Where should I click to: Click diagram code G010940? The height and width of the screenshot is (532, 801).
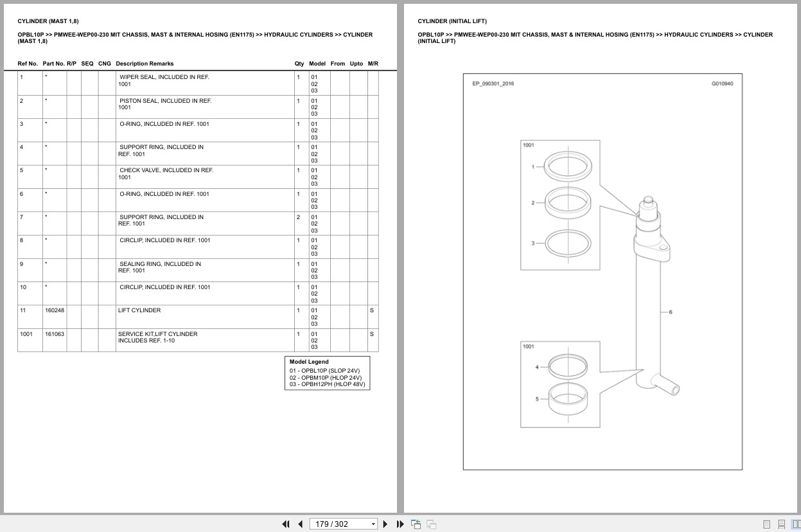[722, 84]
